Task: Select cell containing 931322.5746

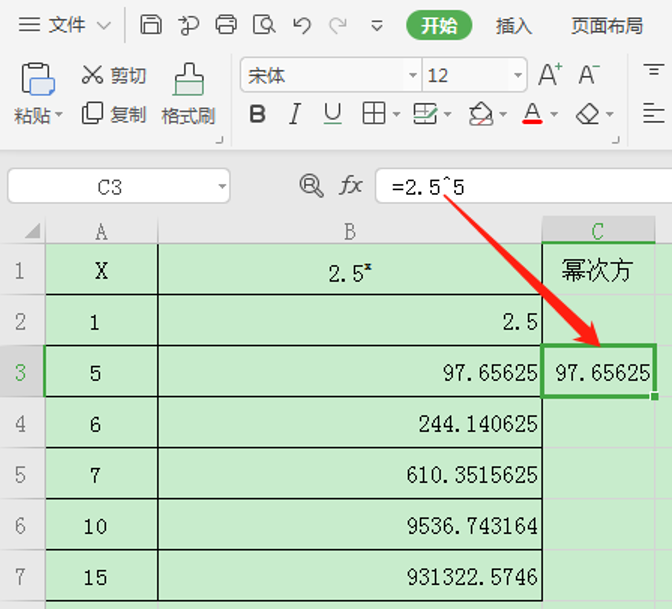Action: point(350,576)
